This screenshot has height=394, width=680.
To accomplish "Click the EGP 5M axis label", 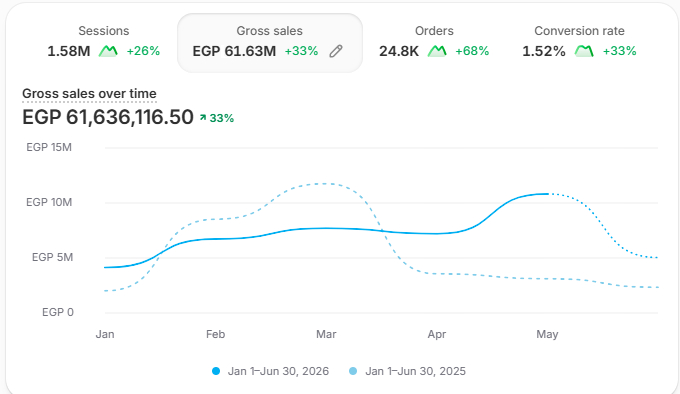I will coord(52,257).
